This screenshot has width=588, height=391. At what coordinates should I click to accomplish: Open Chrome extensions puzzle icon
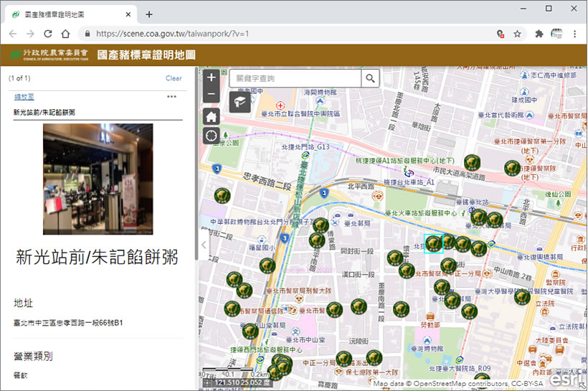539,34
